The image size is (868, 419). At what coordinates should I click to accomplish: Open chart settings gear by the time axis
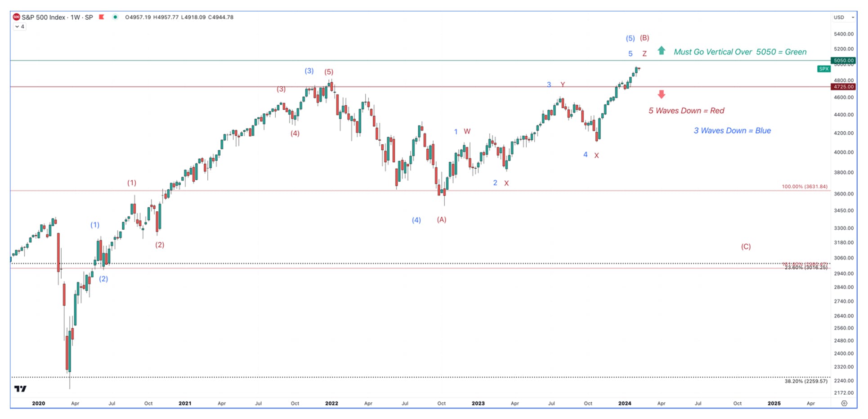click(x=844, y=403)
